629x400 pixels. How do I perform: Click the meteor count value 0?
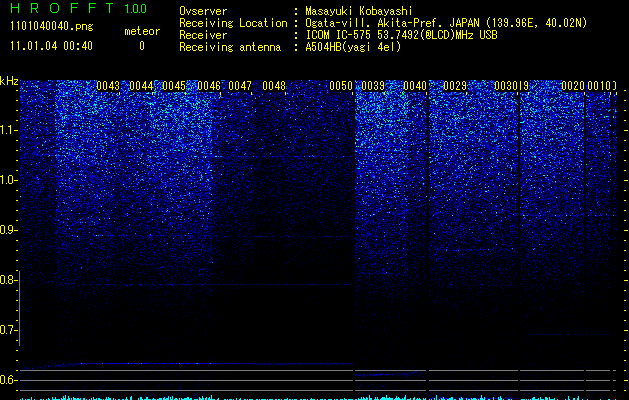(x=142, y=46)
